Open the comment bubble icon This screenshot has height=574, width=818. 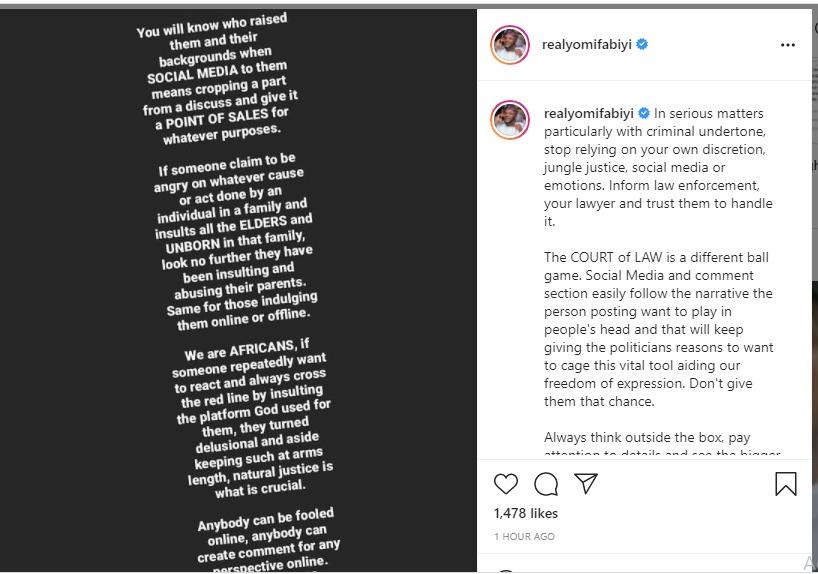(x=546, y=484)
